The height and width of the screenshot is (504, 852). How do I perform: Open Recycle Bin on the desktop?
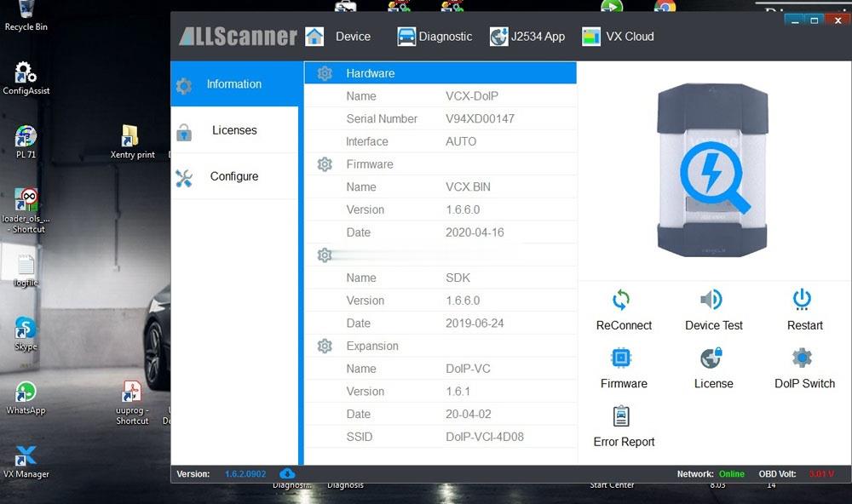coord(26,16)
